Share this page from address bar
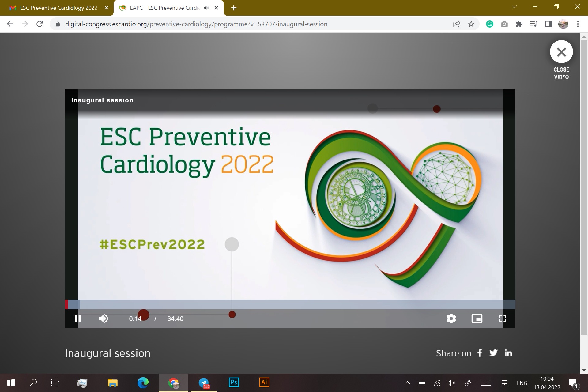 coord(457,24)
